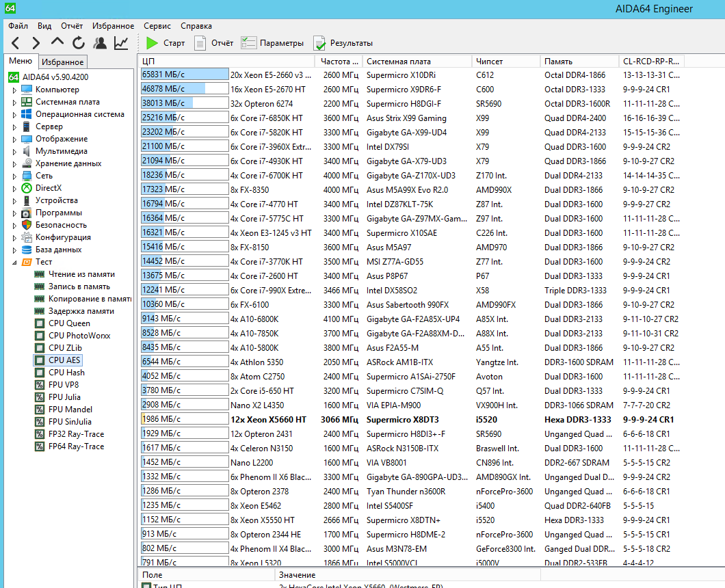The width and height of the screenshot is (725, 588).
Task: Click the Значение column header
Action: pyautogui.click(x=408, y=574)
